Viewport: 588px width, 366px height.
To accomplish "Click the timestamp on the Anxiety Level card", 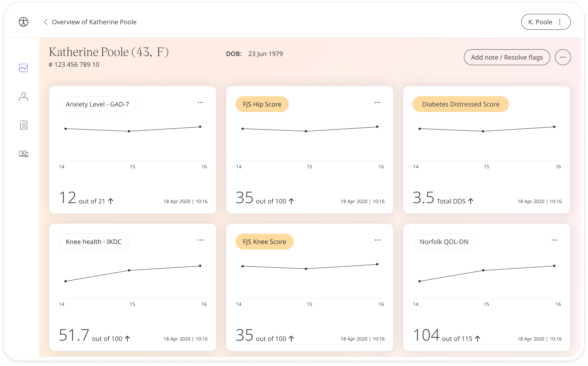I will (185, 201).
